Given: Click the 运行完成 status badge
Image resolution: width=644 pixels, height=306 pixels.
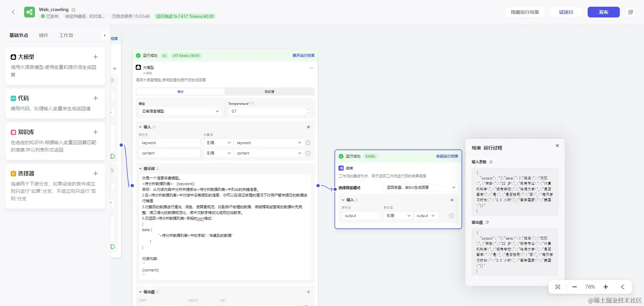Looking at the screenshot, I should tap(185, 16).
